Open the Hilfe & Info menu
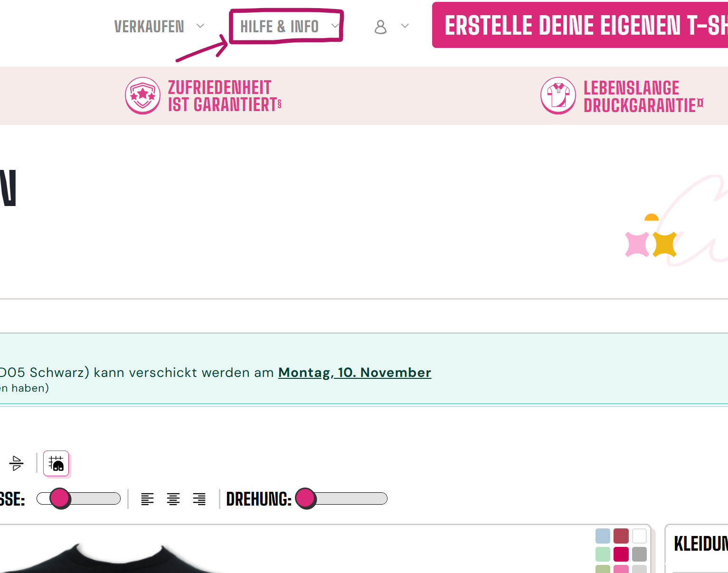 click(x=279, y=27)
